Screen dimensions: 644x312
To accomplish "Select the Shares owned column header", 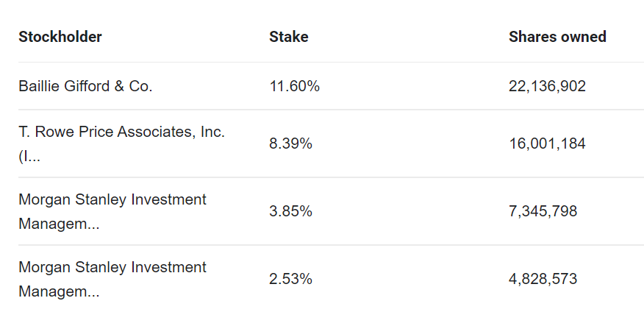I will (x=557, y=37).
